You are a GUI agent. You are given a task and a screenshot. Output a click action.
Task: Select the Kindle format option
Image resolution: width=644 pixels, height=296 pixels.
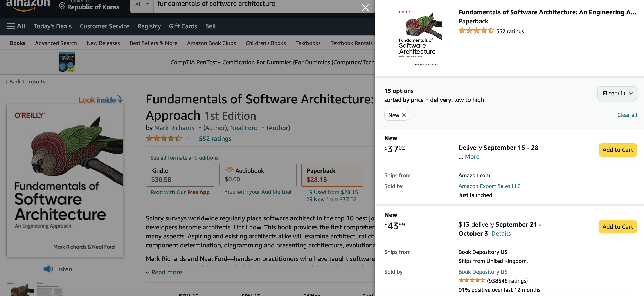180,175
